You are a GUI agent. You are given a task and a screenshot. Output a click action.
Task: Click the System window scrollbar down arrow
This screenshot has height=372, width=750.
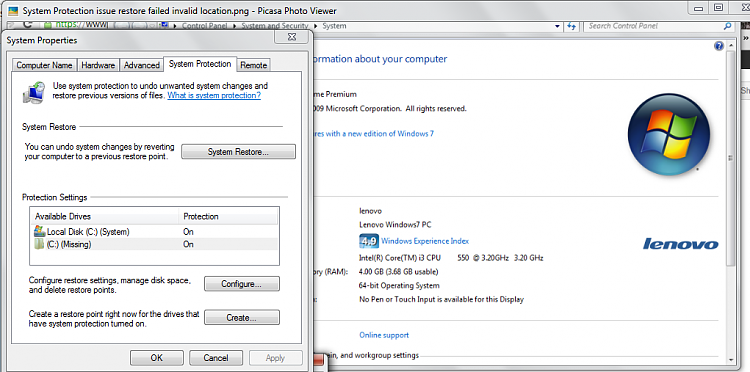(731, 360)
